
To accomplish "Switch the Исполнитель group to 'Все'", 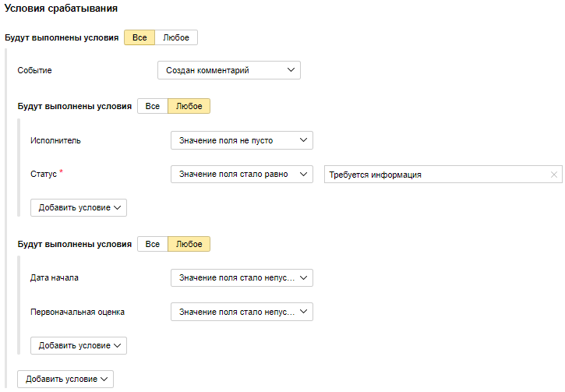I will (153, 106).
